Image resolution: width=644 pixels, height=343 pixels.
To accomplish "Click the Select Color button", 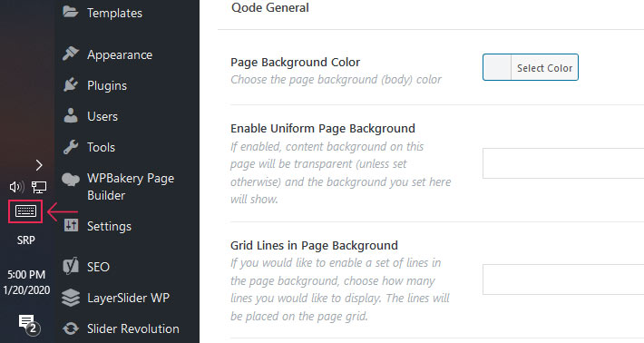I will tap(544, 68).
